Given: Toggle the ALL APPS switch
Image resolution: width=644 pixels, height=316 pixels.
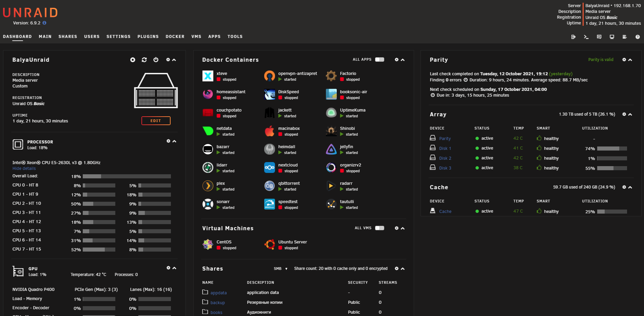Looking at the screenshot, I should tap(379, 59).
